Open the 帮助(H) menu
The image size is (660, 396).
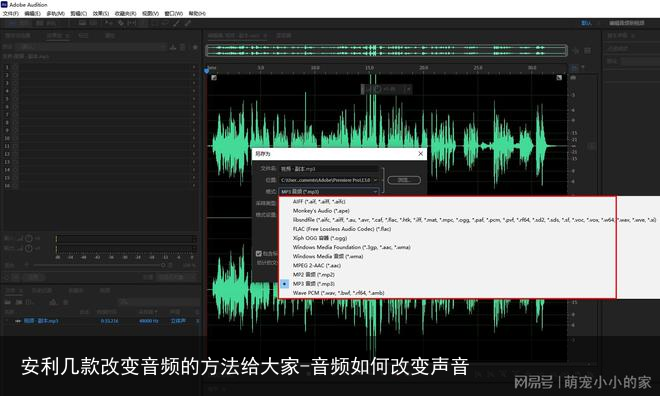(197, 13)
